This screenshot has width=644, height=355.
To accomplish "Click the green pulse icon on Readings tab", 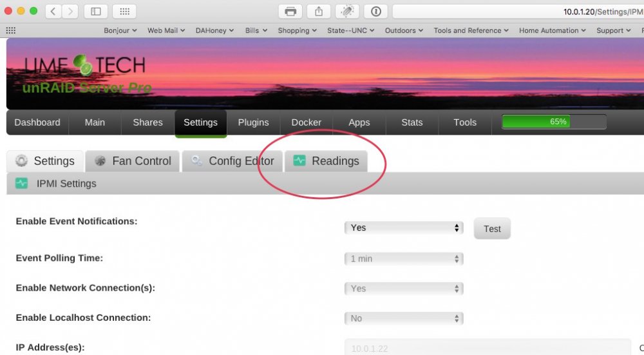I will (299, 160).
